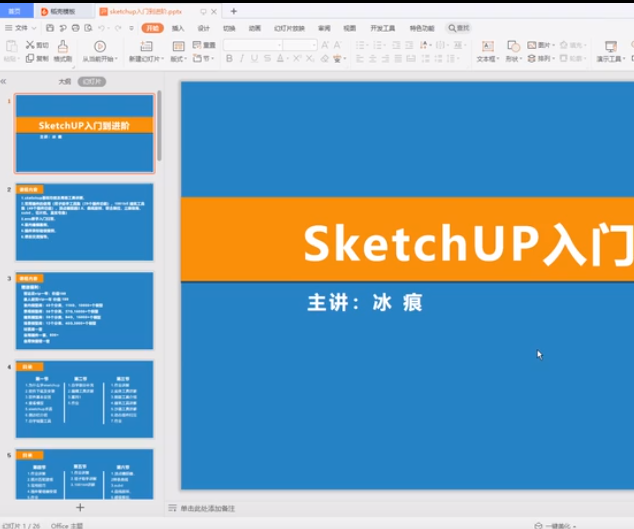Open the File (文件) menu dropdown arrow
Screen dimensions: 634x529
pyautogui.click(x=34, y=28)
